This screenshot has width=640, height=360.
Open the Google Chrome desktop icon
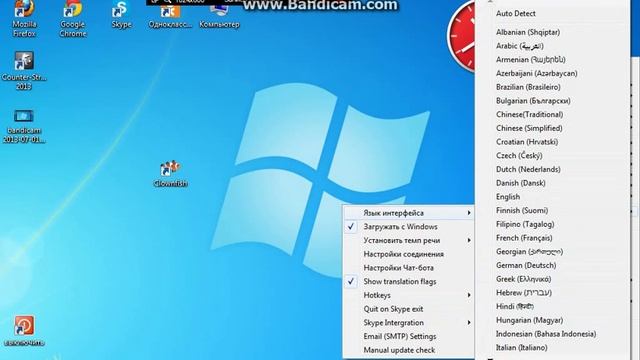pos(73,18)
